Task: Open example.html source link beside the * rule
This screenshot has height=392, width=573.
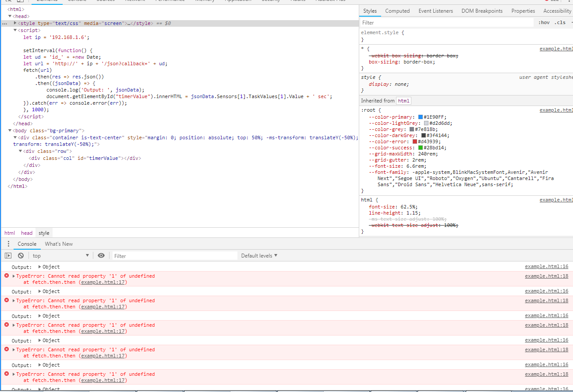Action: (x=556, y=49)
